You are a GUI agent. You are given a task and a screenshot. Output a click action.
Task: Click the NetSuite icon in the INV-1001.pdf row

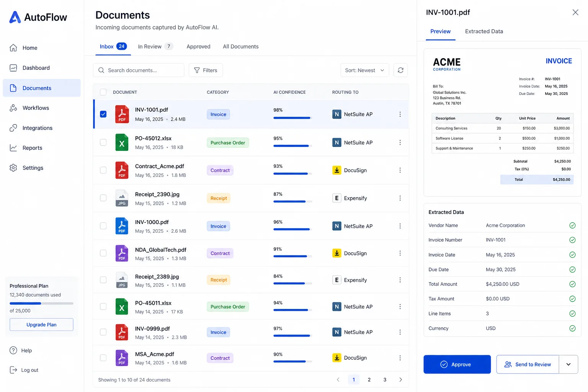337,114
